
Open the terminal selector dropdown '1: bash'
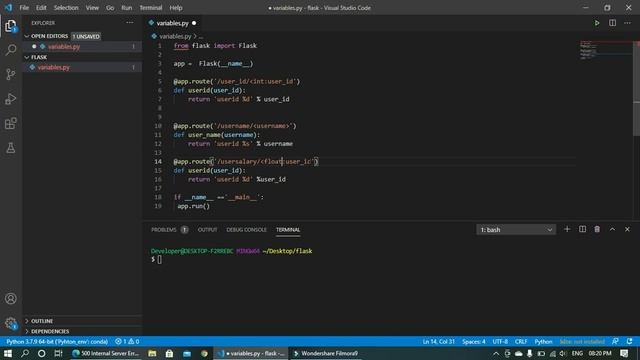(x=516, y=230)
